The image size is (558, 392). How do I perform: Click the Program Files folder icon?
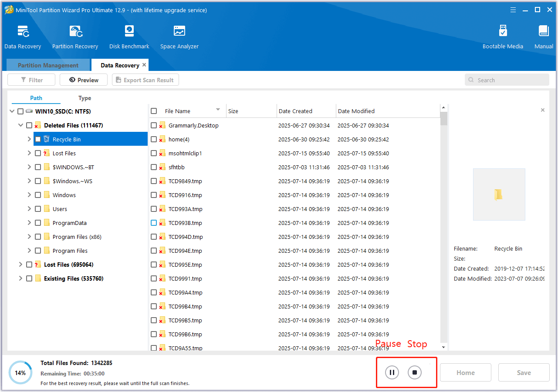pyautogui.click(x=47, y=251)
